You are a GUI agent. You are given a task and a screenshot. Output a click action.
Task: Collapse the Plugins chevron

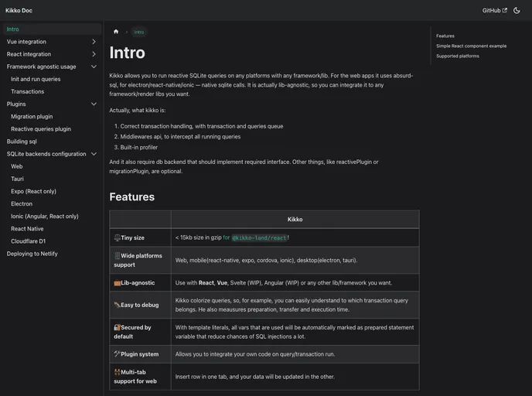pos(94,104)
